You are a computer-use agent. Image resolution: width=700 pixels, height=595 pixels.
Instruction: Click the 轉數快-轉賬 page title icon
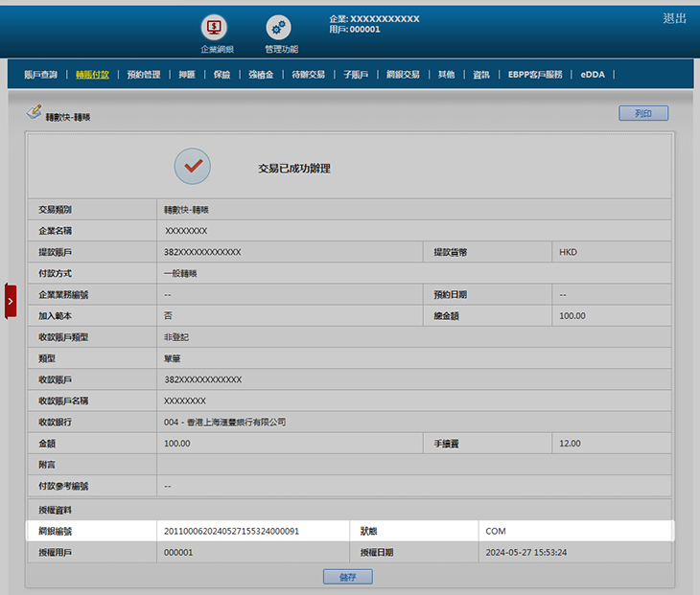click(34, 115)
